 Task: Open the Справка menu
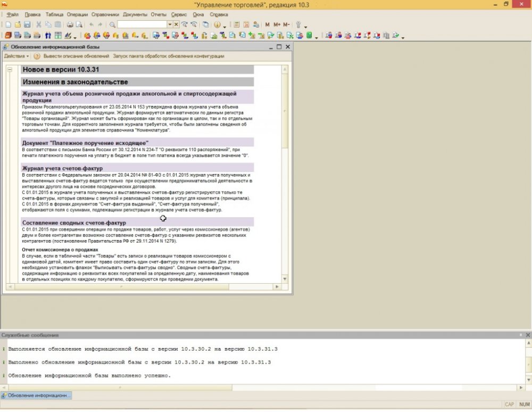coord(219,14)
